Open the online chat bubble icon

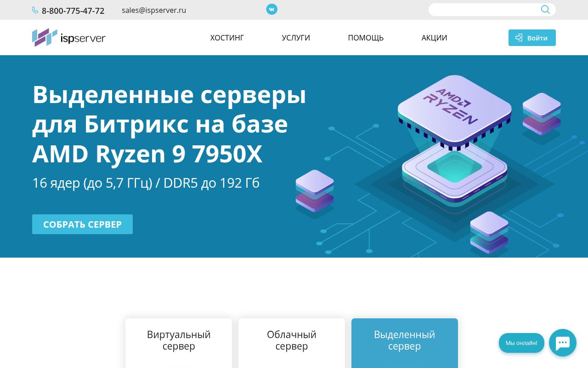(563, 343)
